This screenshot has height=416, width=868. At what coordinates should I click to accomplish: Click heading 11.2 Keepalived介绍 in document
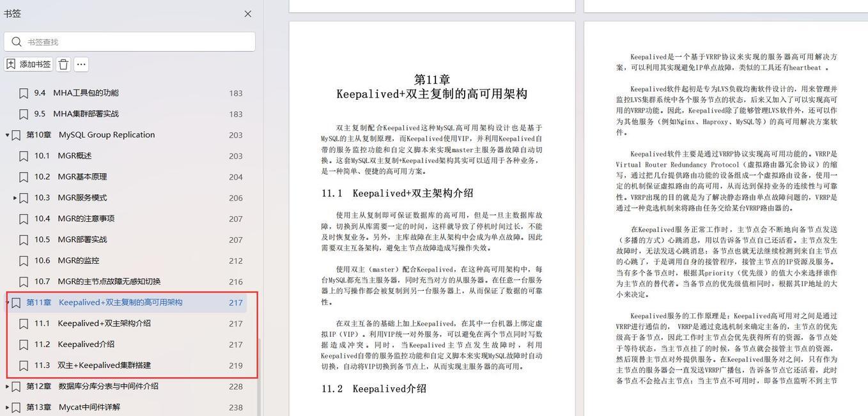(x=374, y=389)
